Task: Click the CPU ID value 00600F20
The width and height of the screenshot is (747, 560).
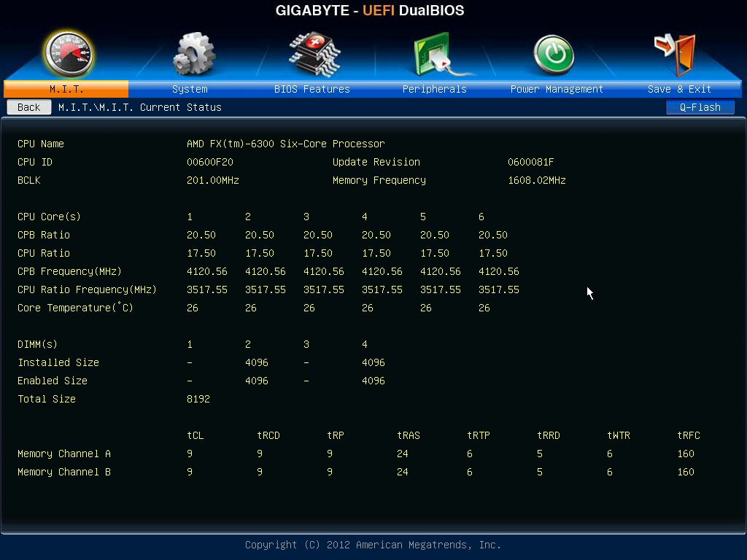Action: tap(210, 162)
